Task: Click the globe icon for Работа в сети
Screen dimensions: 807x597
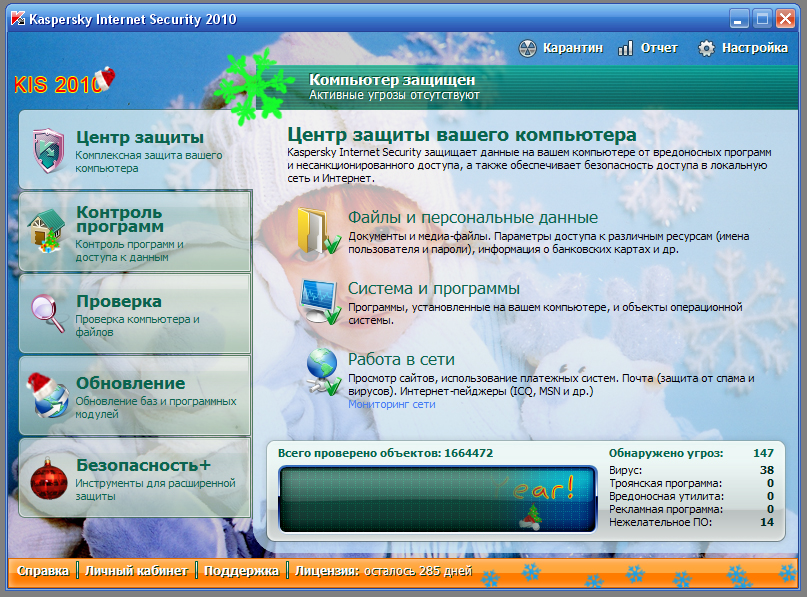Action: (323, 372)
